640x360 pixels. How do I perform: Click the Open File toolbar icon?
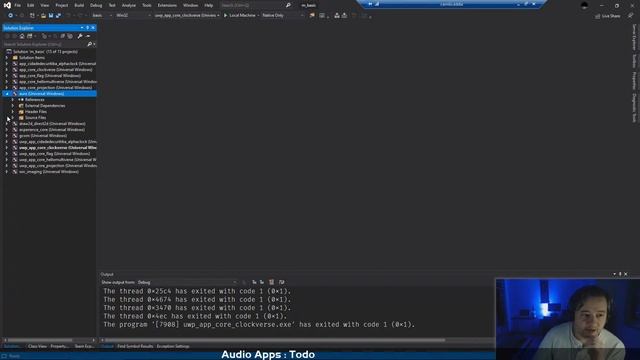43,16
